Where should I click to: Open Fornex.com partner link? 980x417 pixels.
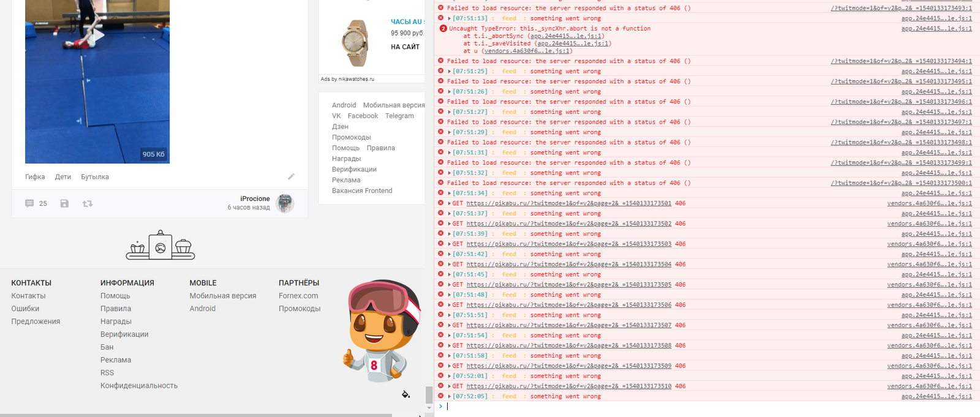pos(298,296)
